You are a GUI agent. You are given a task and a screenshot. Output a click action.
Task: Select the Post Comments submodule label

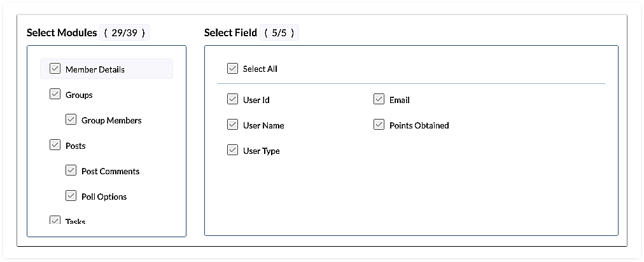click(x=110, y=171)
